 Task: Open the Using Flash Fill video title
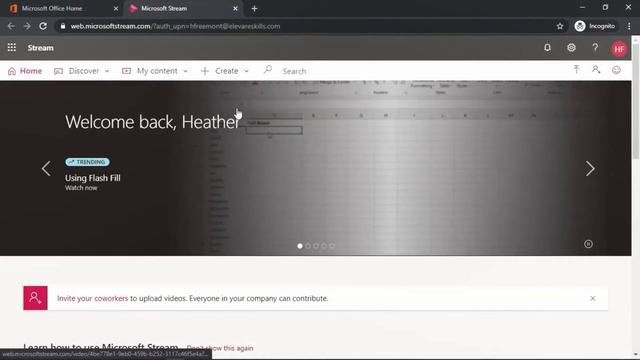click(x=93, y=178)
